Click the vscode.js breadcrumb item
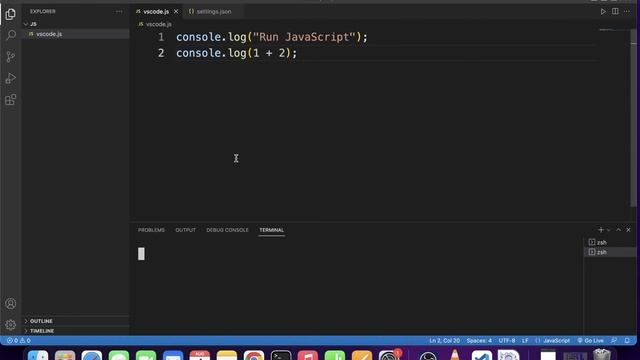 158,24
